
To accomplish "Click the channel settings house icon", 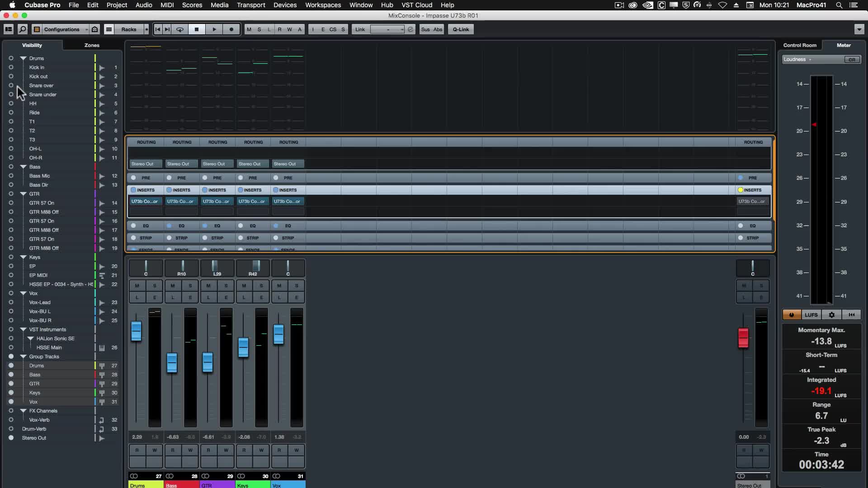I will click(x=94, y=29).
